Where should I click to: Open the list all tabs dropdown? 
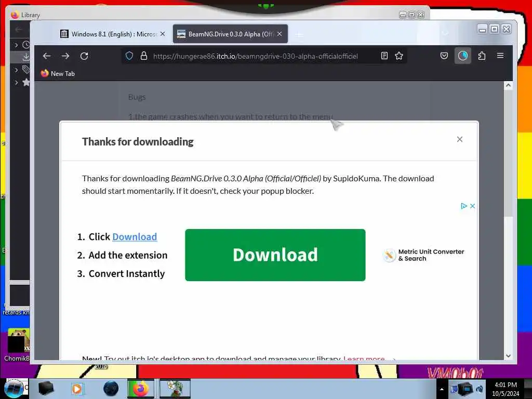(445, 33)
